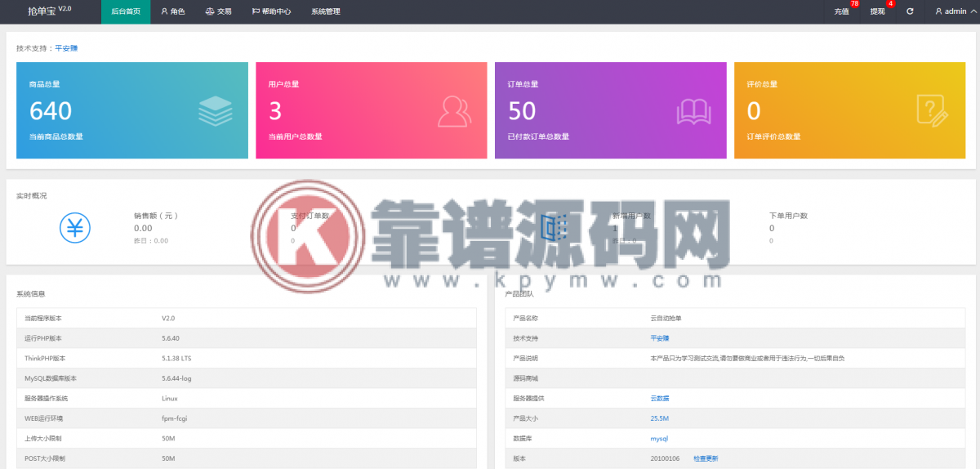Screen dimensions: 980x469
Task: Click the open book icon in 订单总量 card
Action: 694,112
